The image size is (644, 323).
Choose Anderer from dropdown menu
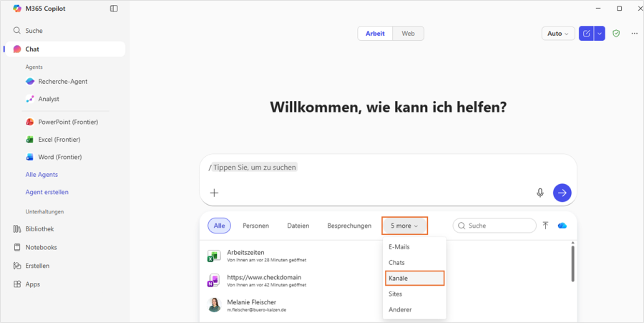(414, 309)
